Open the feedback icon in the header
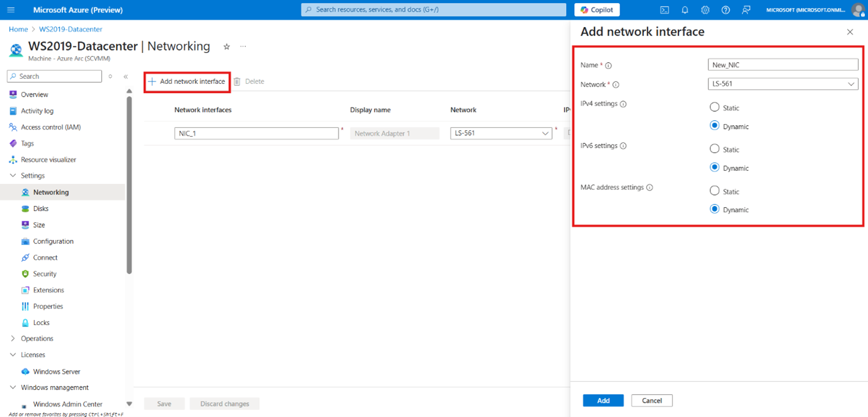 click(746, 10)
